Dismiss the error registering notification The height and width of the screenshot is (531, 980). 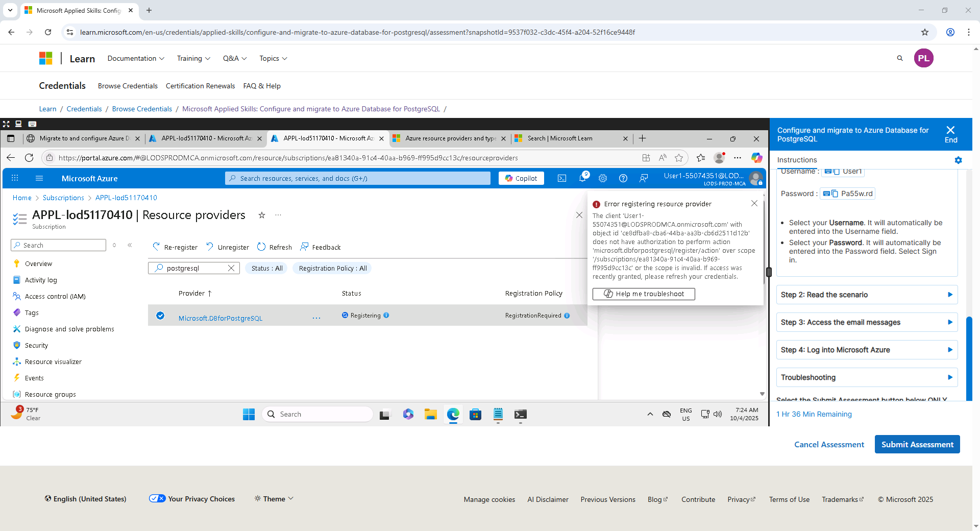pyautogui.click(x=754, y=203)
